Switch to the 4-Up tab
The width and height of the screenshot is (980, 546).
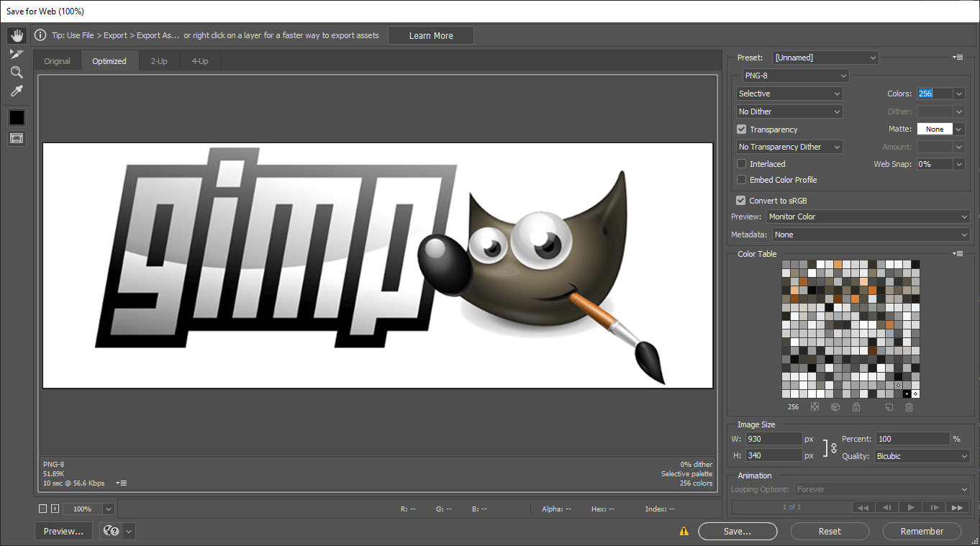point(200,61)
